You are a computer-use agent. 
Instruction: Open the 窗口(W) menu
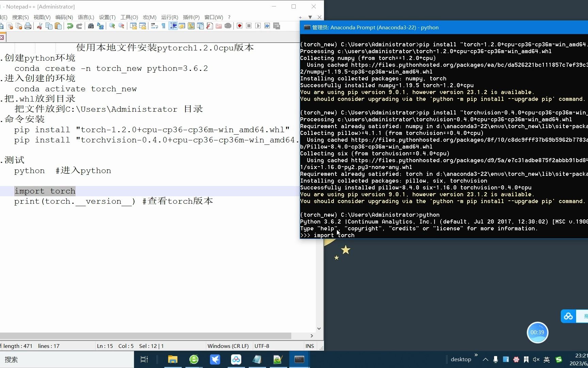pos(214,17)
